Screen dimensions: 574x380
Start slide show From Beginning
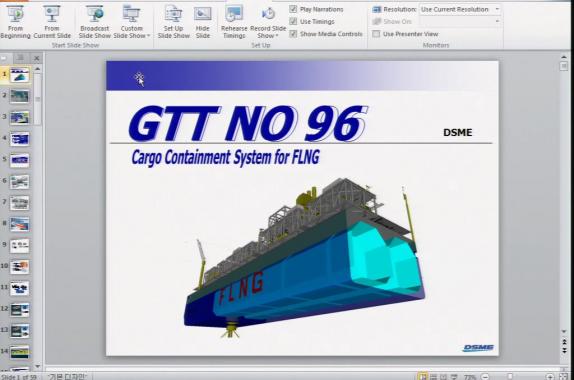point(15,22)
